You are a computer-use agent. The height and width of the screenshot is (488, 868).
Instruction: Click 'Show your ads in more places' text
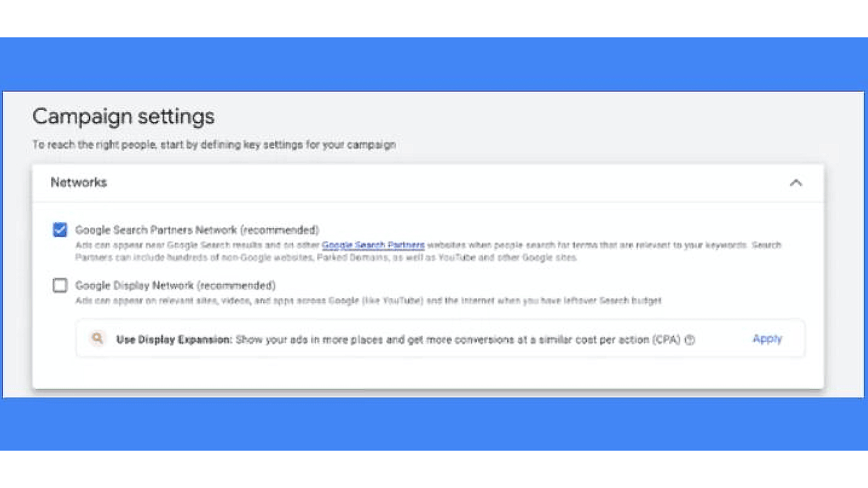[x=310, y=340]
